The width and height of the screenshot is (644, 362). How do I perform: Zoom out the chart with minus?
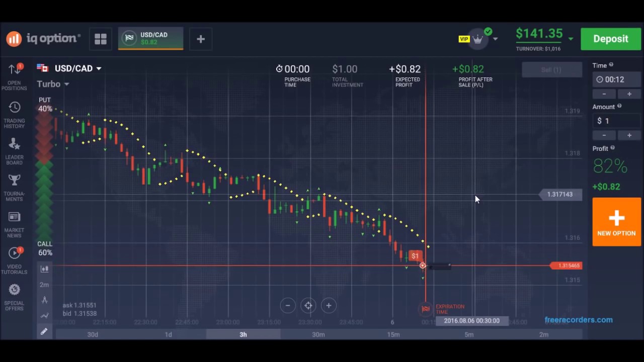[x=288, y=305]
